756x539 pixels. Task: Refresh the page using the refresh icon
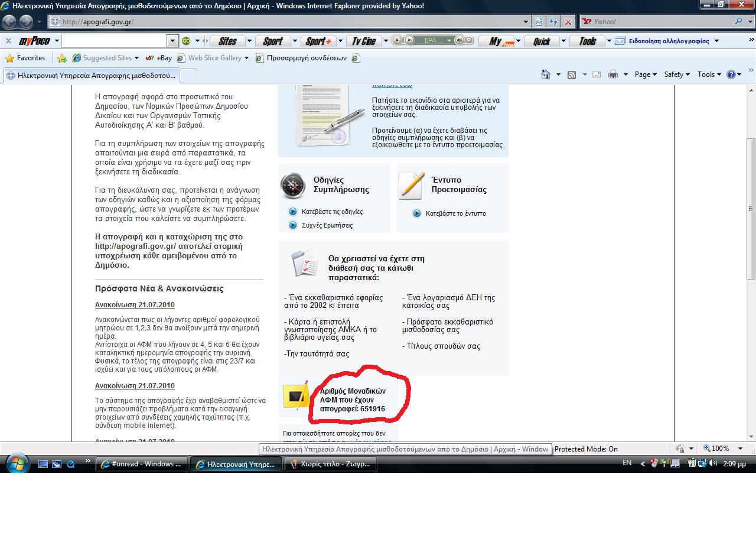tap(553, 22)
